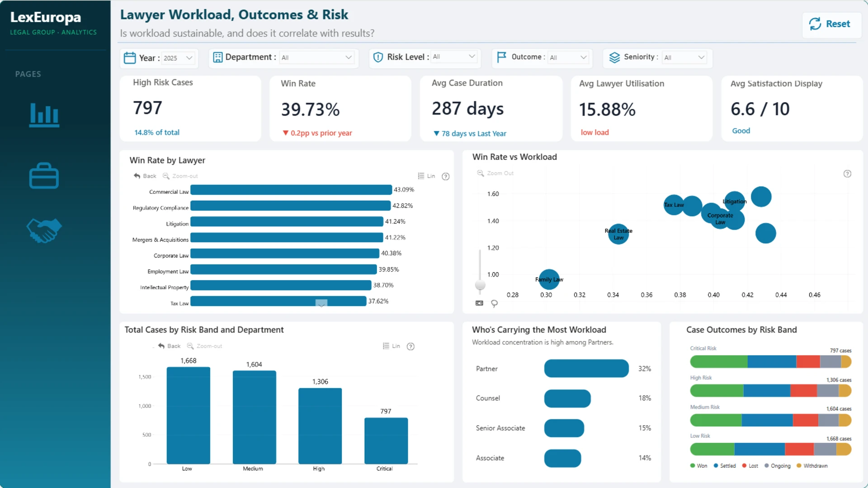Click Zoom-out in Win Rate by Lawyer chart
This screenshot has width=868, height=488.
[x=180, y=176]
